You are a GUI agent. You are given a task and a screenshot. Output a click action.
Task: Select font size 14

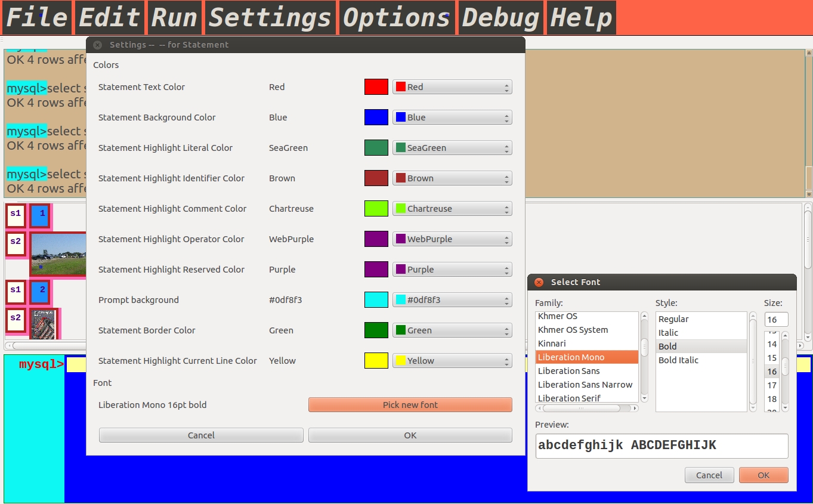pos(772,344)
